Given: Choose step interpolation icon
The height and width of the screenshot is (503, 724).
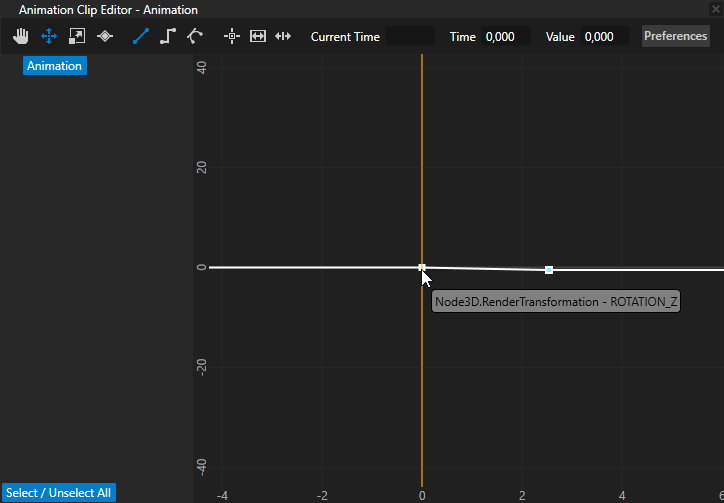Looking at the screenshot, I should [168, 36].
